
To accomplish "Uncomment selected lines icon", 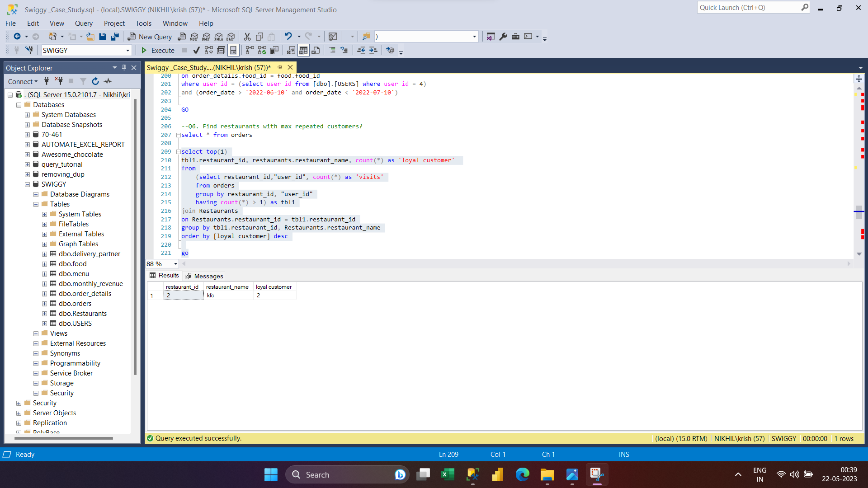I will (x=344, y=50).
